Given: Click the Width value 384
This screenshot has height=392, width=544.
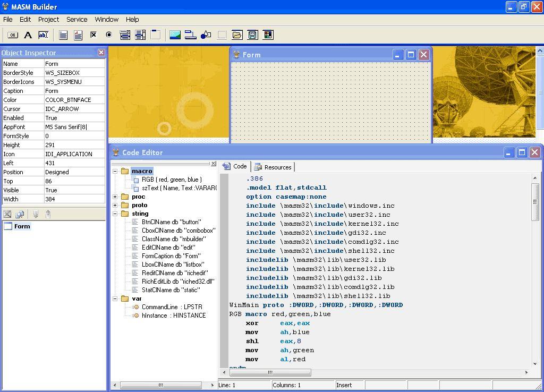Looking at the screenshot, I should tap(74, 199).
